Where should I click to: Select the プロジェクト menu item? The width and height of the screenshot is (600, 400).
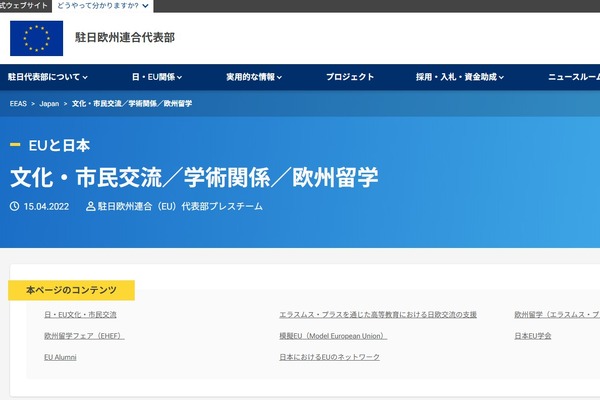350,77
